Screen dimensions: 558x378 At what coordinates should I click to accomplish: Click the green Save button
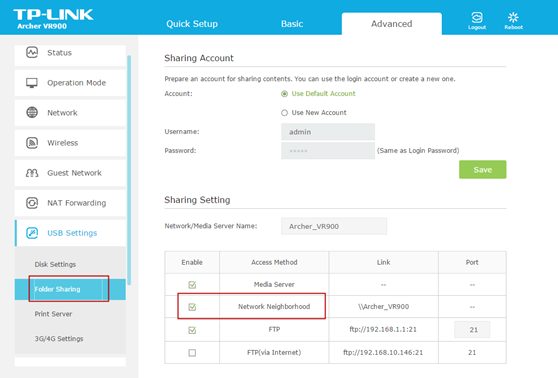pos(483,170)
